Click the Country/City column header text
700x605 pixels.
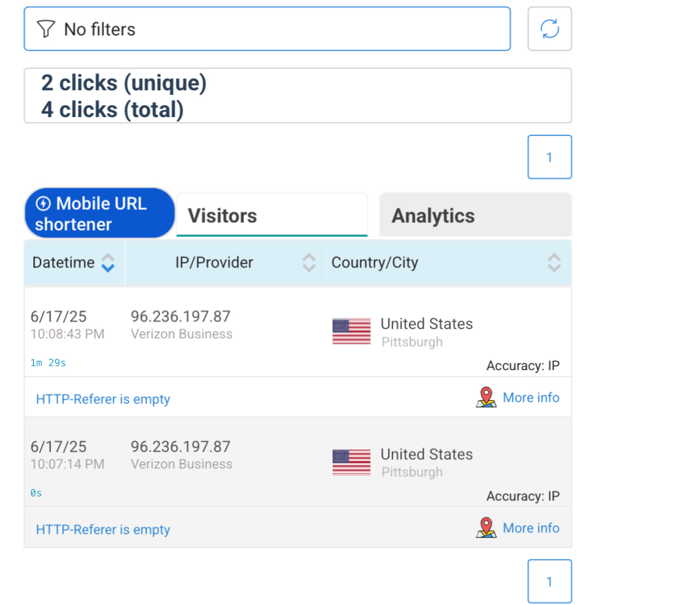375,262
